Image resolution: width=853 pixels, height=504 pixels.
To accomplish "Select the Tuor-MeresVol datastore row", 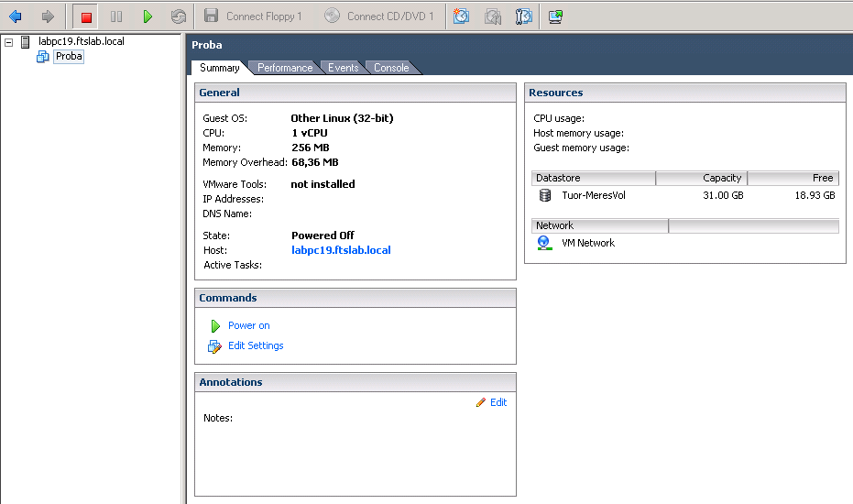I will pyautogui.click(x=685, y=195).
